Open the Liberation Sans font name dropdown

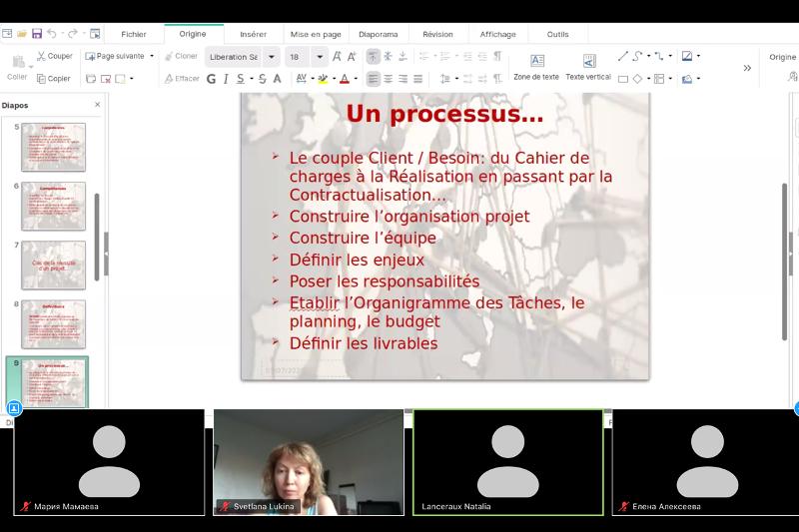pyautogui.click(x=271, y=57)
